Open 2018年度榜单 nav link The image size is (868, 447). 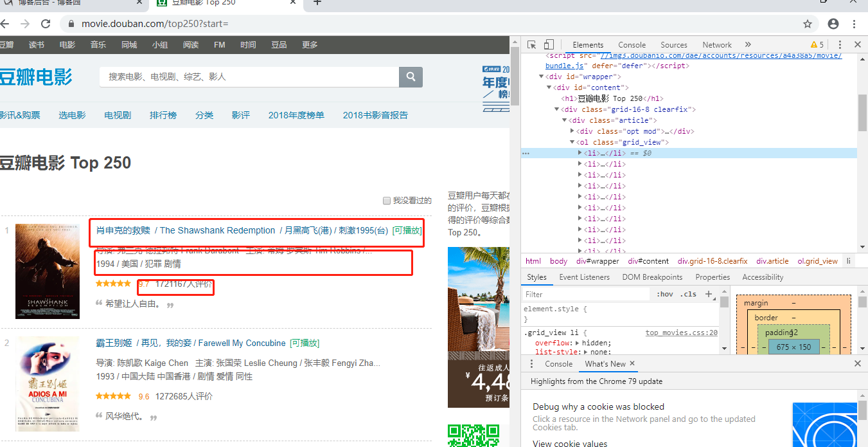(296, 115)
